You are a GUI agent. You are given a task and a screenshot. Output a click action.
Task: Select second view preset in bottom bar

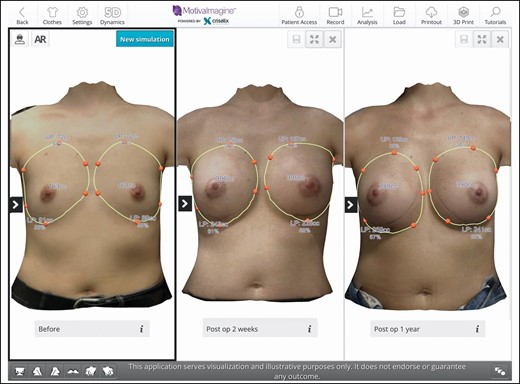point(37,371)
